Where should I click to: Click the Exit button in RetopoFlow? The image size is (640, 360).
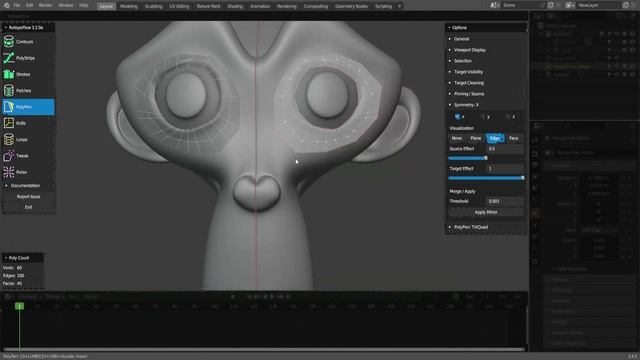[28, 207]
